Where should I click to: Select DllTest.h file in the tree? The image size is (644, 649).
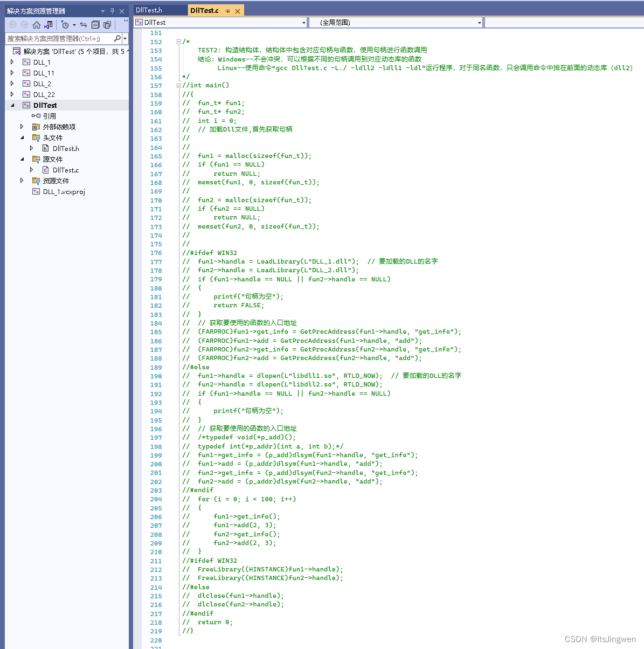(x=66, y=148)
